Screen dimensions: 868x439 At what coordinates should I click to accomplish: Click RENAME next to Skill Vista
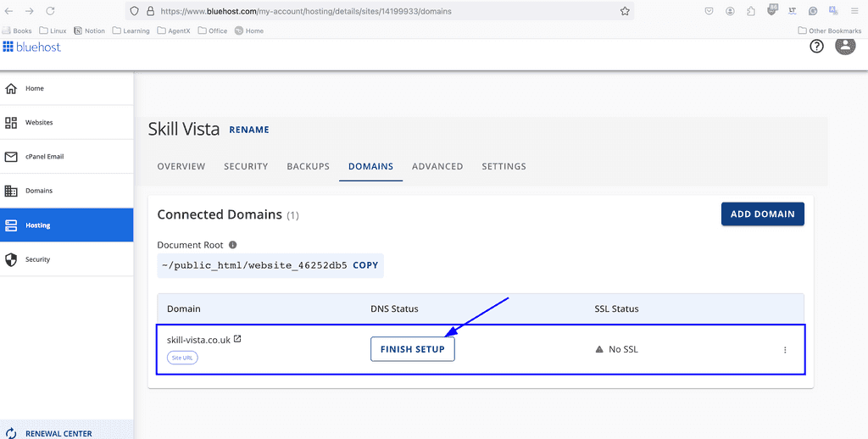click(x=249, y=131)
